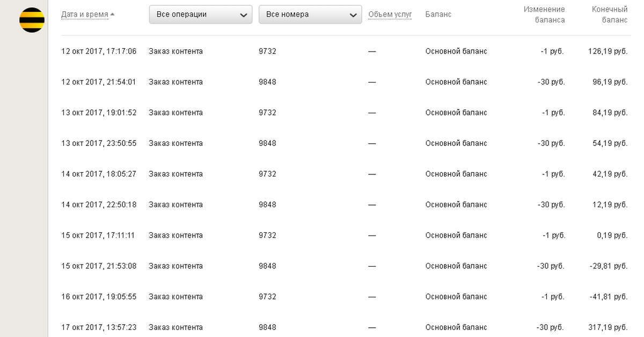Image resolution: width=644 pixels, height=337 pixels.
Task: Click number 9732 in 13 окт 19:01:52 row
Action: pos(267,113)
